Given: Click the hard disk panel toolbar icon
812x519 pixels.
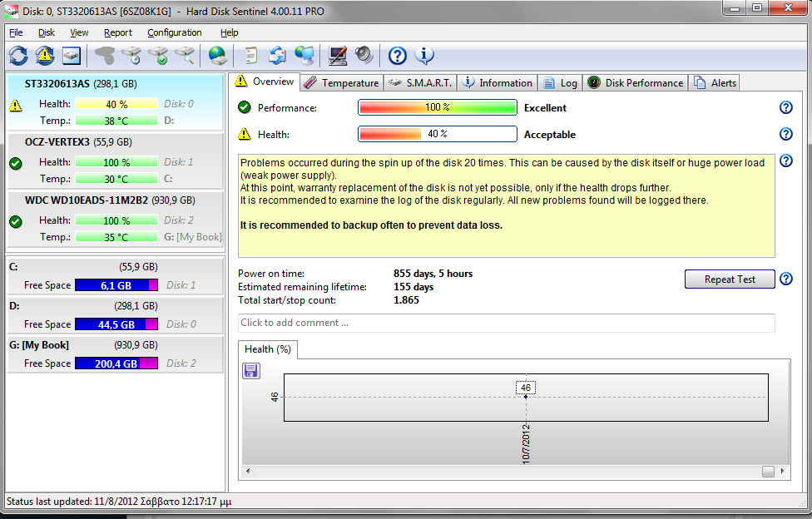Looking at the screenshot, I should tap(72, 56).
